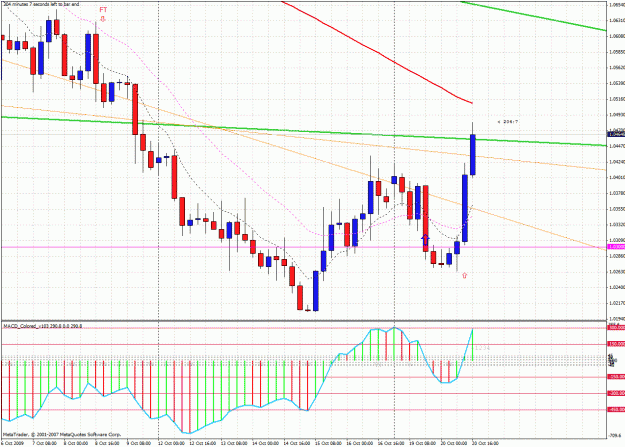Select the pink horizontal line at 1.0300
625x447 pixels.
(303, 247)
